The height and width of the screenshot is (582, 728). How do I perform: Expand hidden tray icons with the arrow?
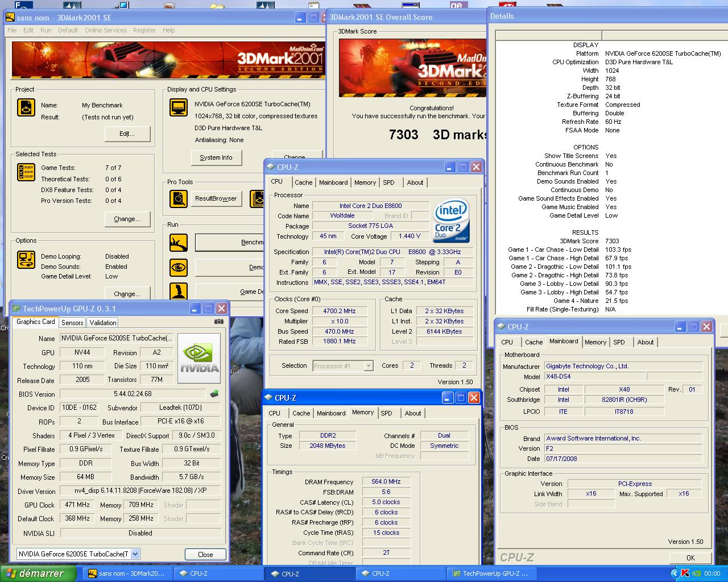[x=675, y=573]
